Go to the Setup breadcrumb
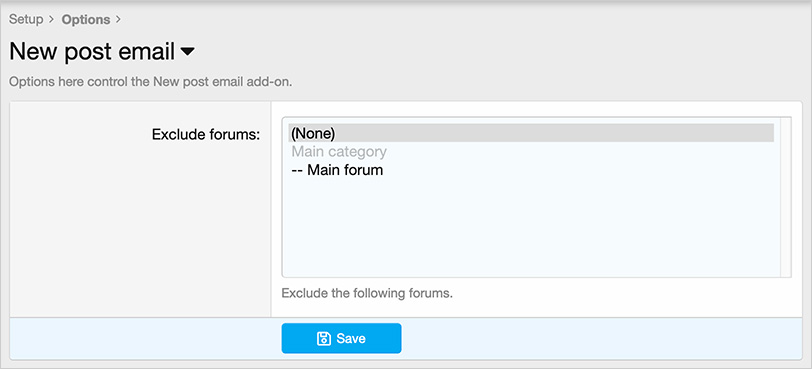The height and width of the screenshot is (369, 812). (26, 20)
